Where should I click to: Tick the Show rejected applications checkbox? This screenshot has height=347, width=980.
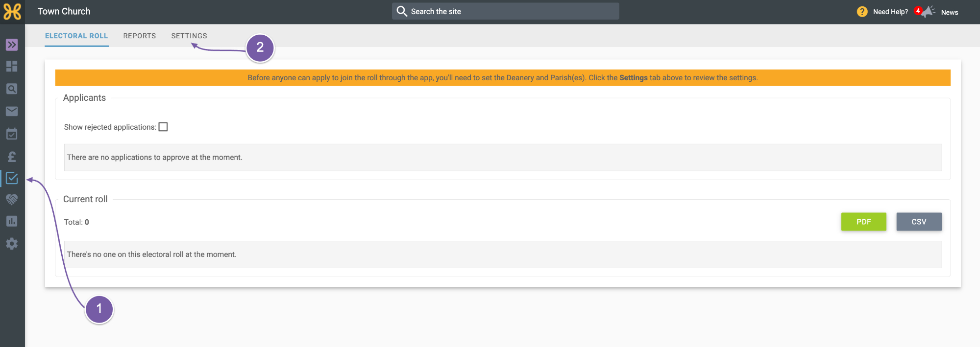pyautogui.click(x=163, y=127)
